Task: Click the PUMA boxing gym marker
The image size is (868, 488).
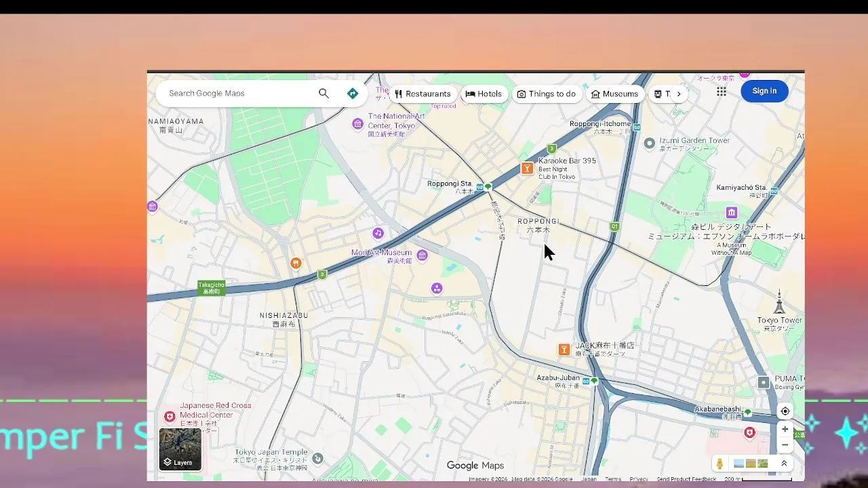Action: (x=764, y=382)
